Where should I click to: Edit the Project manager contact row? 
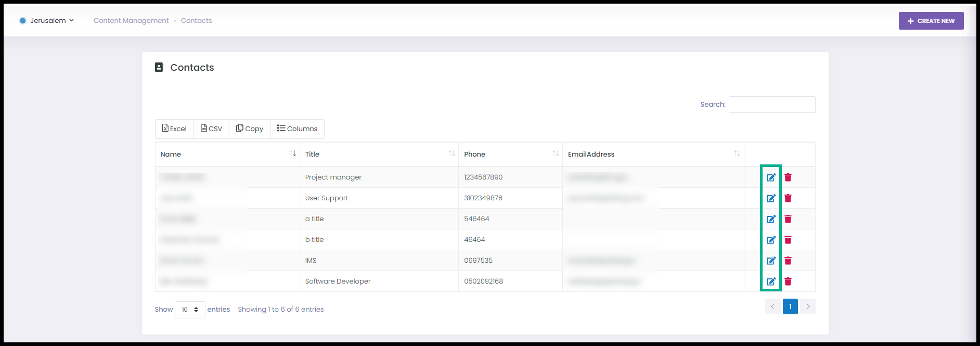click(x=771, y=177)
